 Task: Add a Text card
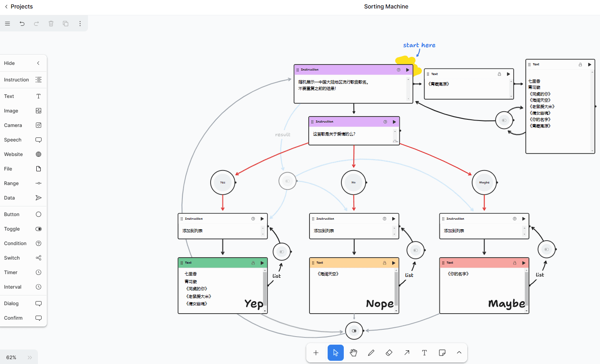(x=23, y=96)
